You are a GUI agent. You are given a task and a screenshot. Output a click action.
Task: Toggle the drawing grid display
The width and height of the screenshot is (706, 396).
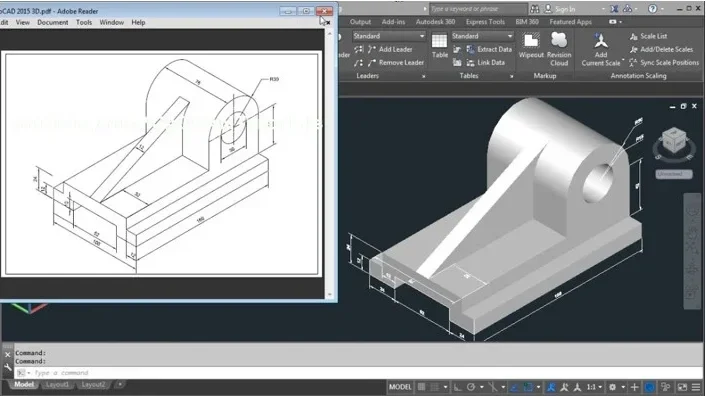coord(421,387)
